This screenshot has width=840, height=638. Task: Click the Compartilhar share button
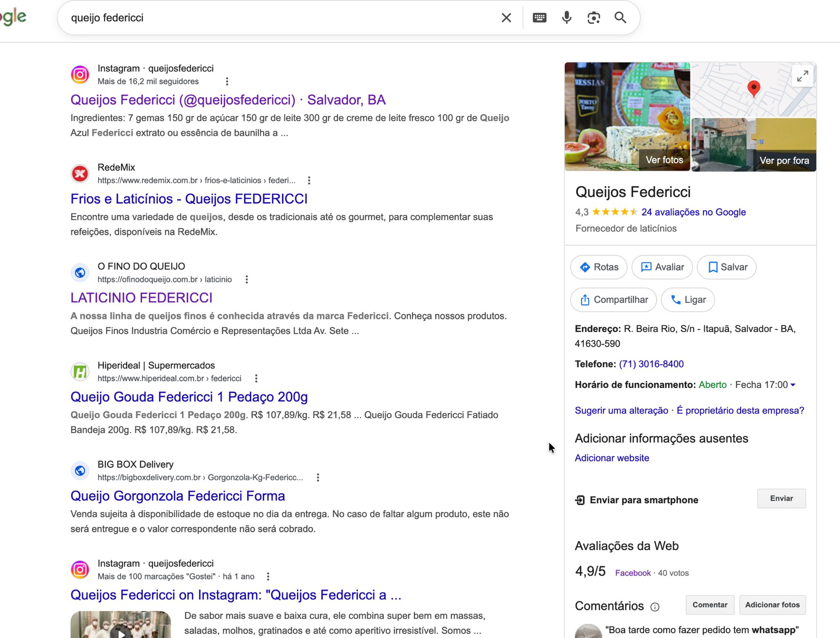click(x=614, y=300)
